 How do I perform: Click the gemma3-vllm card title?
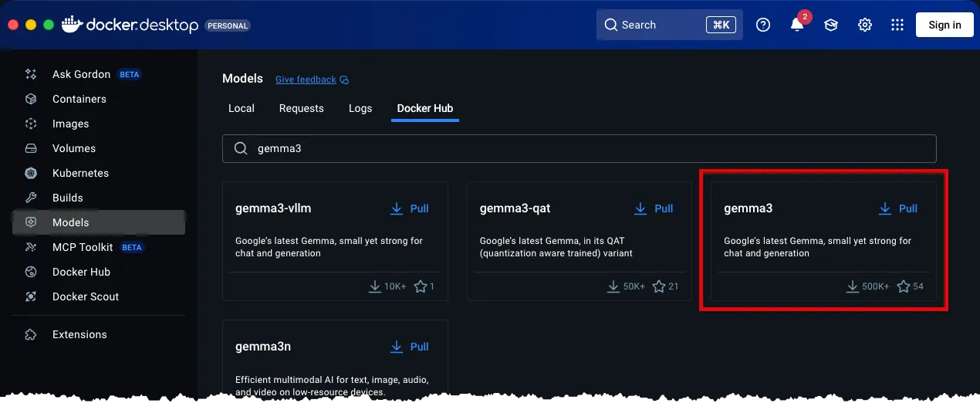pos(273,208)
